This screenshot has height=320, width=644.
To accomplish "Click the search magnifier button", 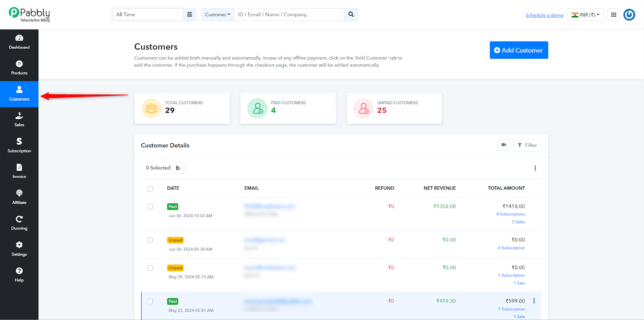I will pyautogui.click(x=351, y=14).
